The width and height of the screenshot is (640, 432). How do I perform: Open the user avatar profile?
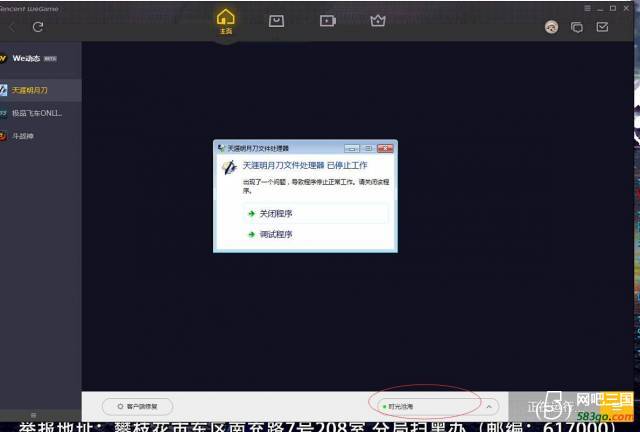click(x=551, y=28)
